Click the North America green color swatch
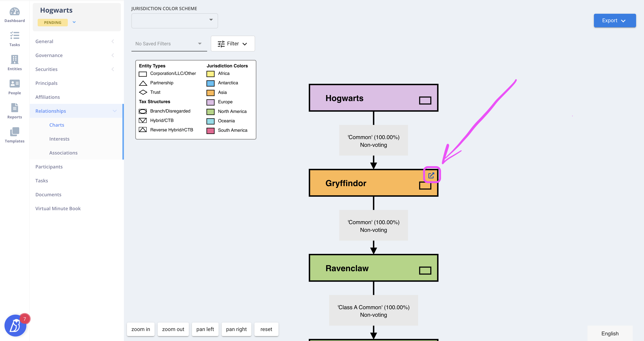644x341 pixels. [x=210, y=112]
